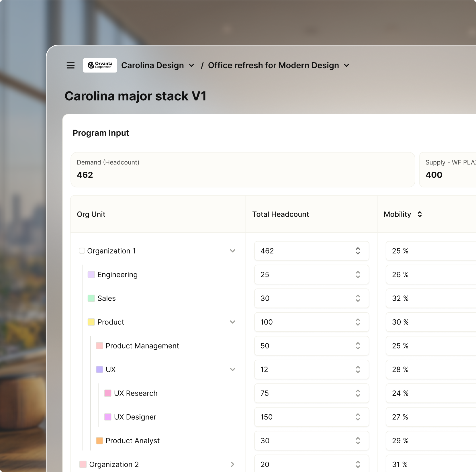Collapse the Organization 1 row chevron
476x472 pixels.
click(x=233, y=251)
